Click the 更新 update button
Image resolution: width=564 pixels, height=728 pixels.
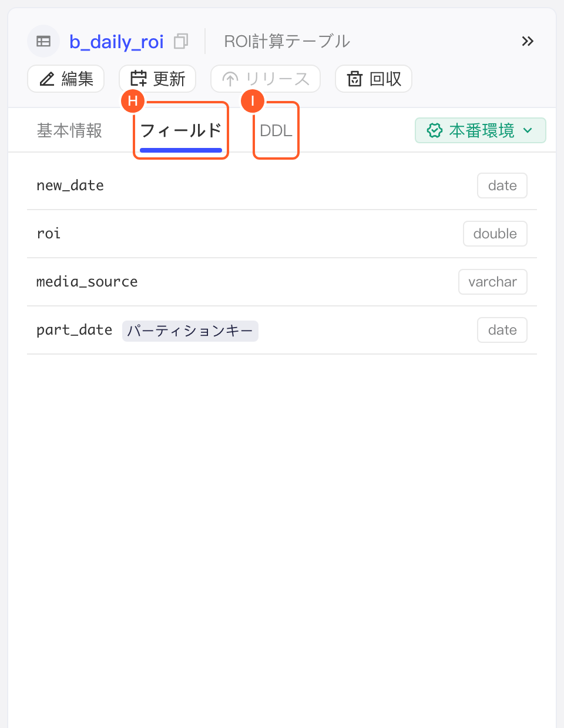click(x=157, y=79)
